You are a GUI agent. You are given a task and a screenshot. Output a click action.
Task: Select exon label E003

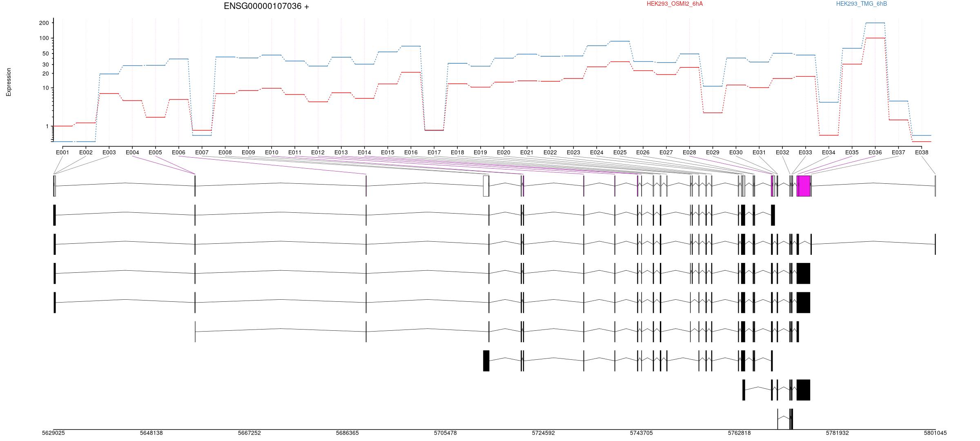tap(109, 152)
